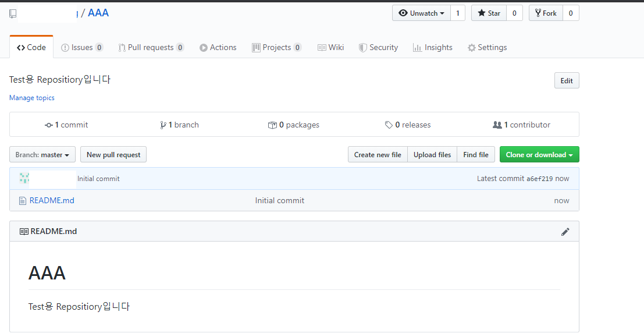The image size is (644, 333).
Task: Switch to the Wiki tab
Action: coord(330,47)
